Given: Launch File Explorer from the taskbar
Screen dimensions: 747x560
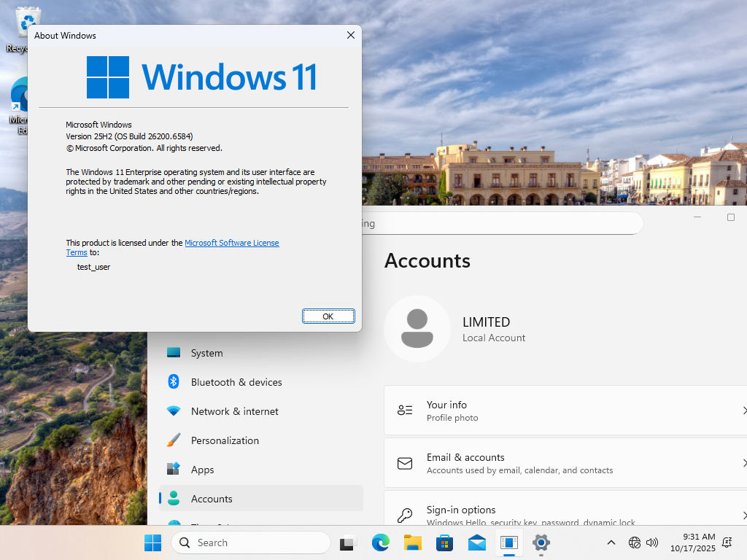Looking at the screenshot, I should click(x=413, y=542).
